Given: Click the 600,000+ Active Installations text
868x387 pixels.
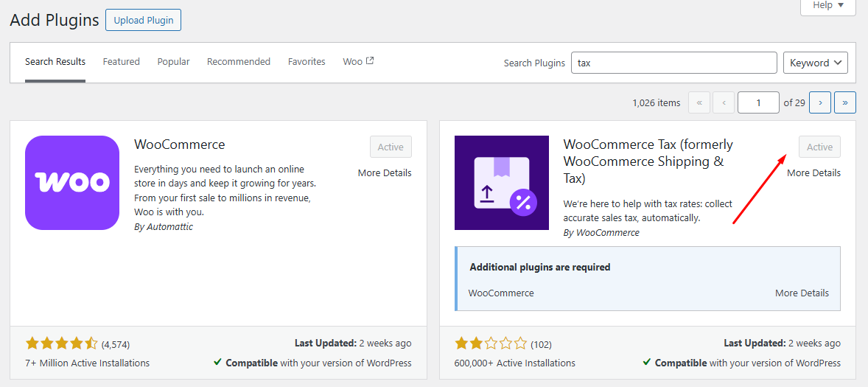Looking at the screenshot, I should (x=515, y=363).
